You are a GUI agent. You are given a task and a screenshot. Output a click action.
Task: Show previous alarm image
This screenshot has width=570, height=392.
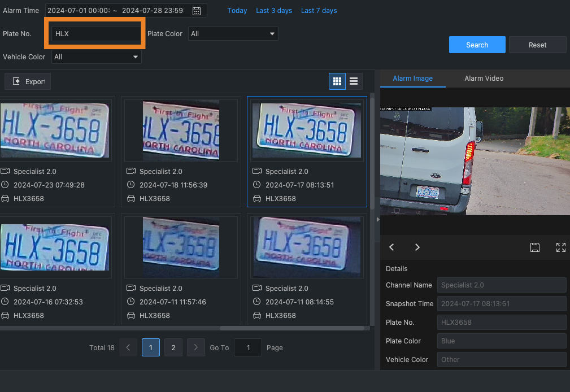pos(391,247)
